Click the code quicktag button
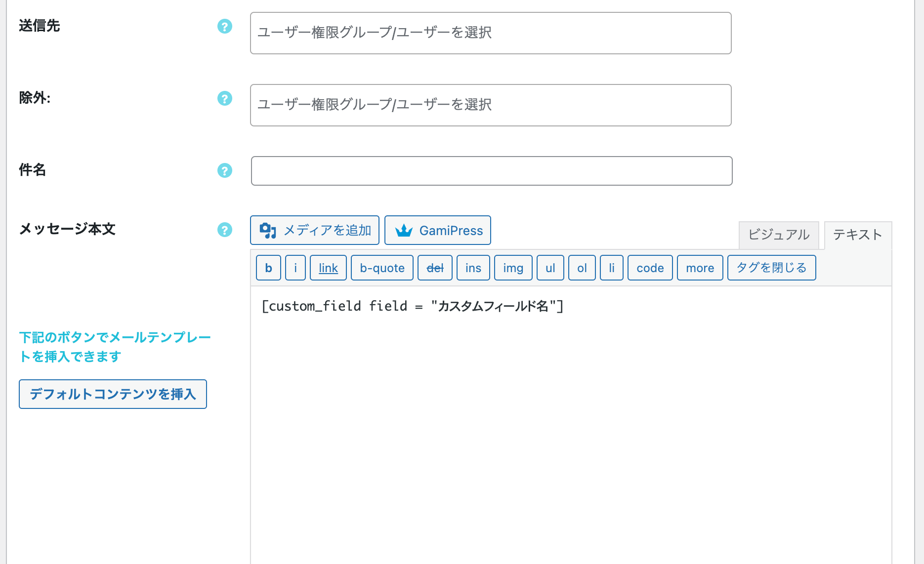 (x=650, y=268)
